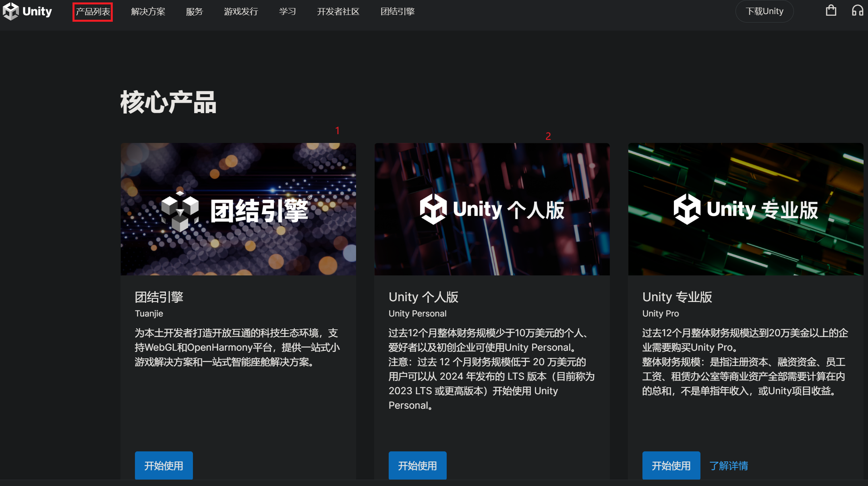This screenshot has height=486, width=868.
Task: Open the 了解详情 link
Action: click(x=729, y=466)
